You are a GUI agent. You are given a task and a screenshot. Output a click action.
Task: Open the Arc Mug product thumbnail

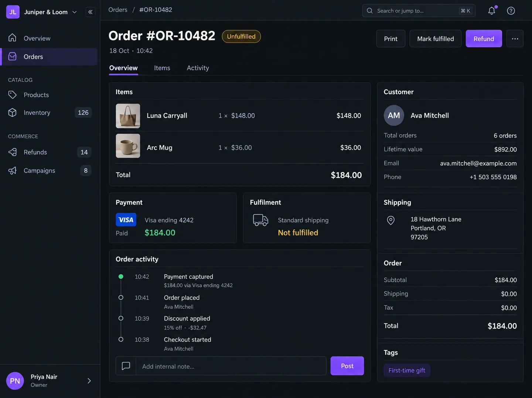tap(128, 146)
